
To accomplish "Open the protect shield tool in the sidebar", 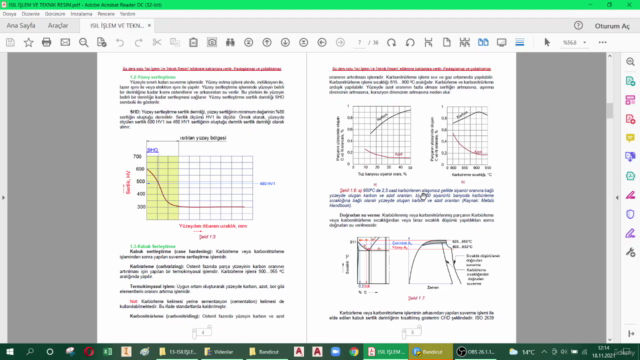I will tap(630, 214).
